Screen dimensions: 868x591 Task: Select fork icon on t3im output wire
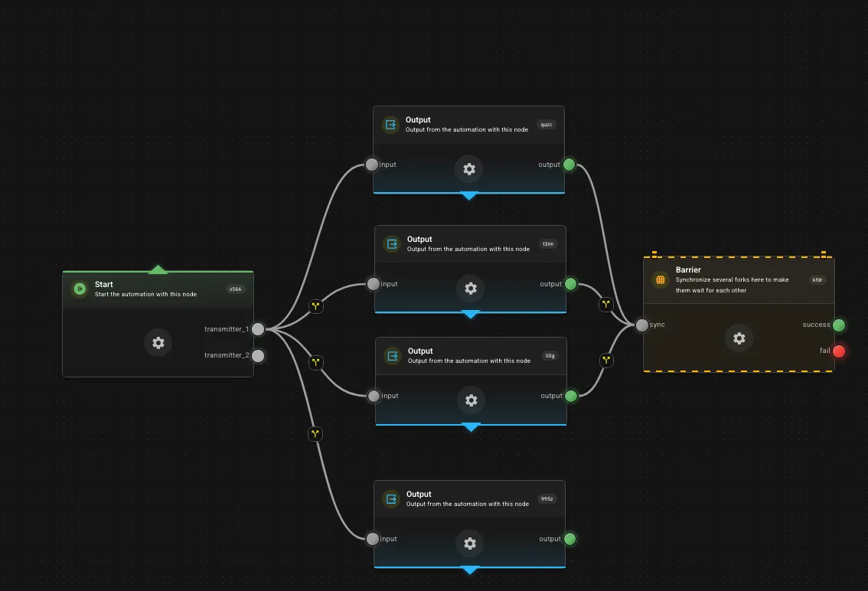tap(606, 304)
